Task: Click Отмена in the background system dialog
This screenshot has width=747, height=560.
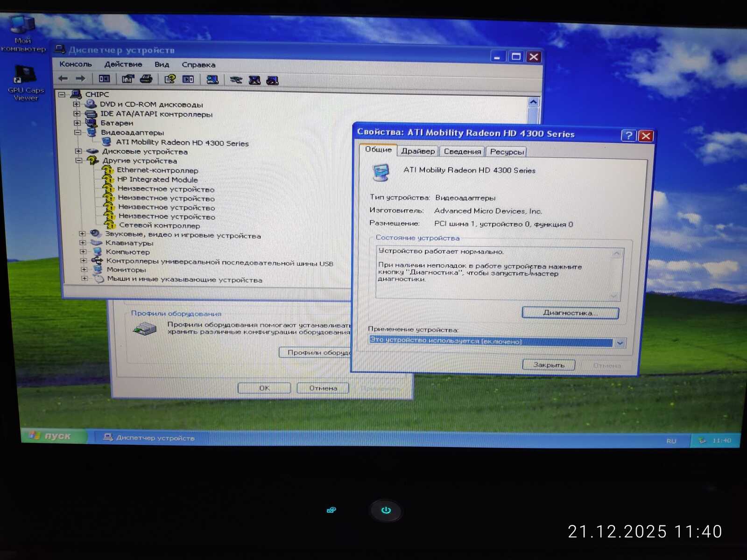Action: pyautogui.click(x=323, y=388)
